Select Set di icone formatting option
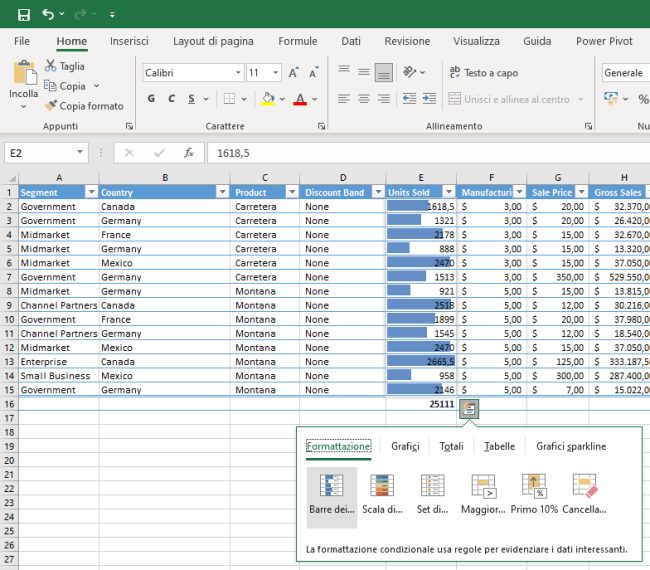 (x=433, y=486)
